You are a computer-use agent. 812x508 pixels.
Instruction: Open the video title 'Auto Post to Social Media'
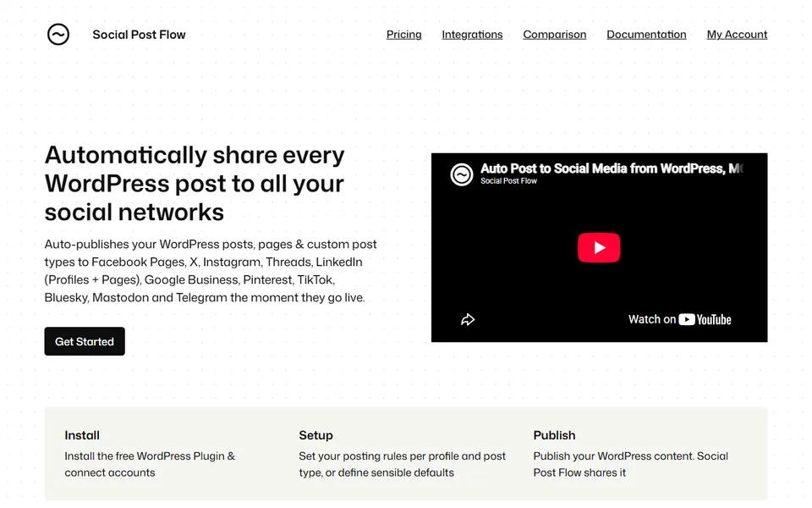tap(612, 168)
